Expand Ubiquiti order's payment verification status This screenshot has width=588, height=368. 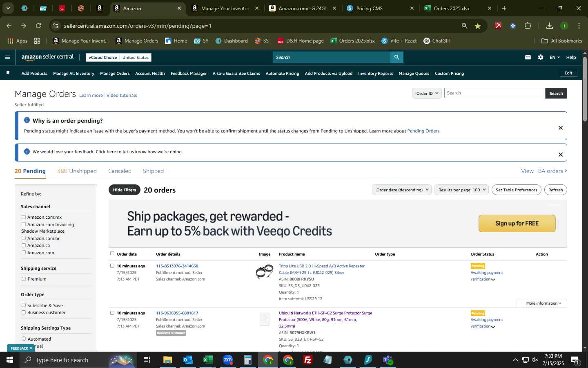pyautogui.click(x=493, y=327)
